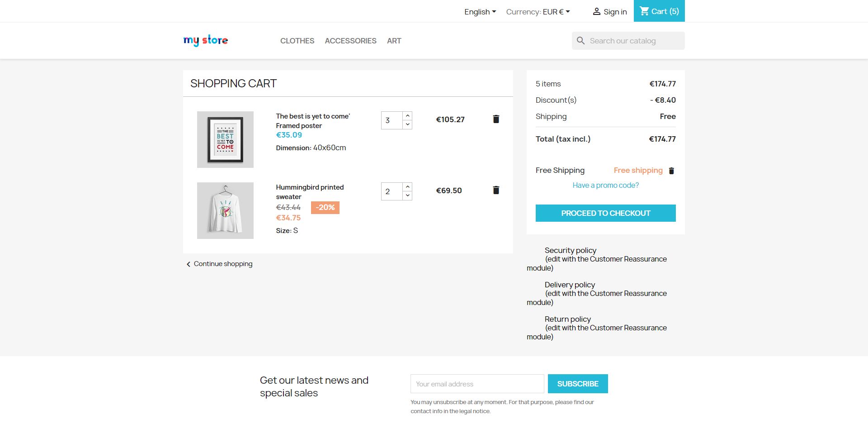Navigate to Accessories category
Viewport: 868px width, 424px height.
pos(350,41)
